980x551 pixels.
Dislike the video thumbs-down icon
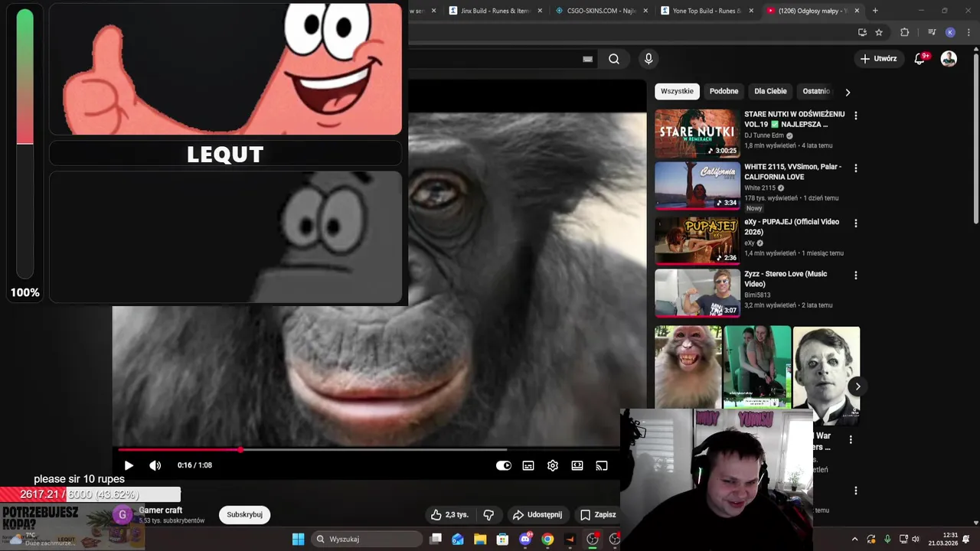[x=488, y=515]
